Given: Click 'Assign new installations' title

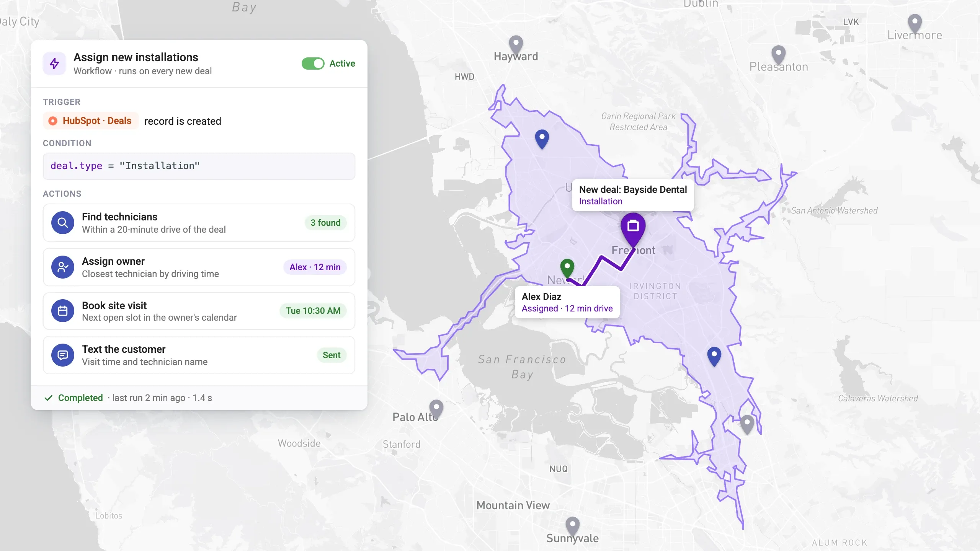Looking at the screenshot, I should coord(136,57).
